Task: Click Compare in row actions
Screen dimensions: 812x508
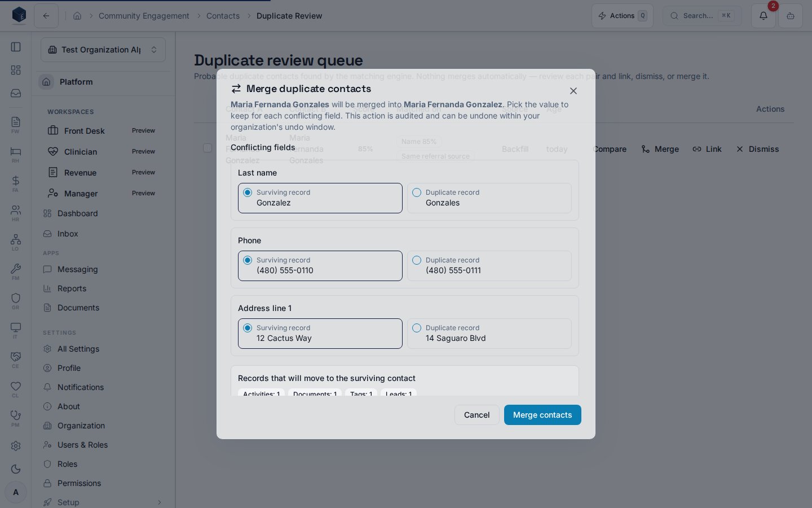Action: click(610, 149)
